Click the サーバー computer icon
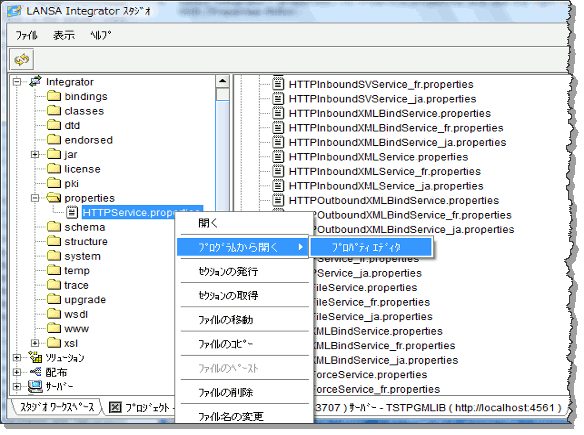The width and height of the screenshot is (584, 435). pyautogui.click(x=35, y=387)
